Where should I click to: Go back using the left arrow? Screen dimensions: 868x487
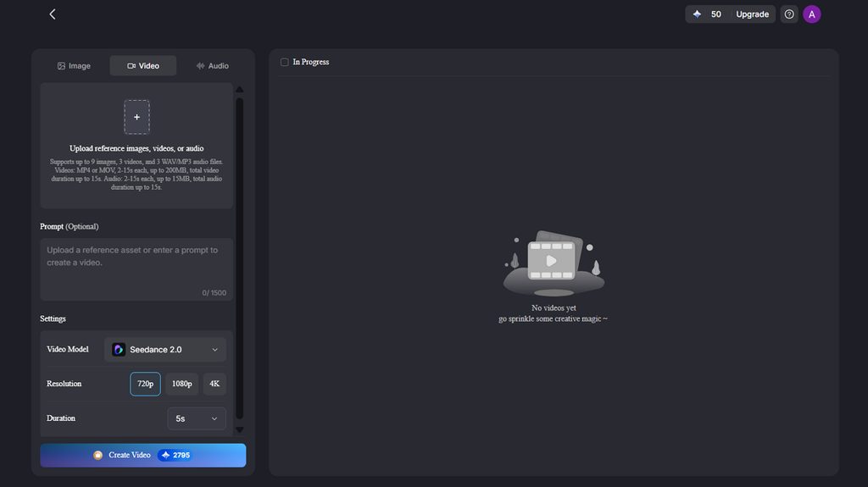pyautogui.click(x=53, y=14)
